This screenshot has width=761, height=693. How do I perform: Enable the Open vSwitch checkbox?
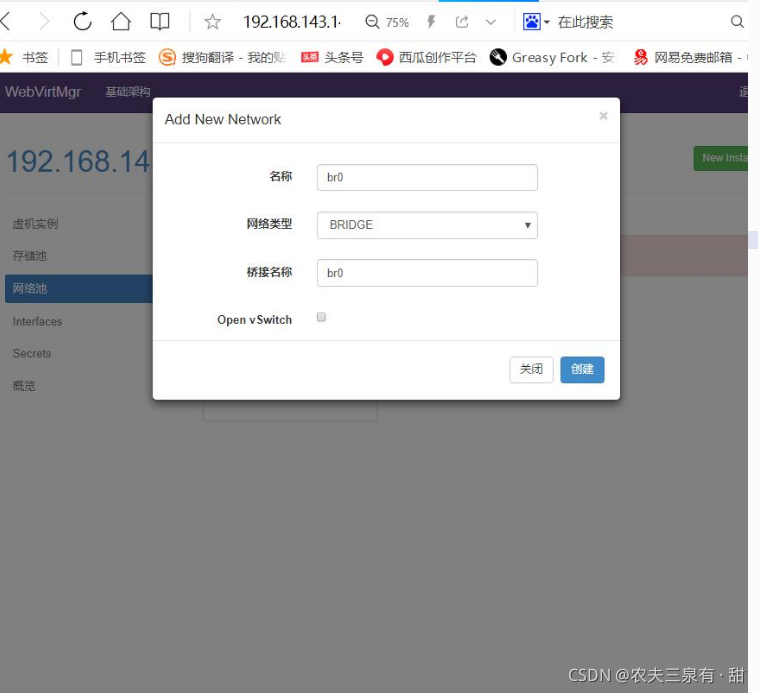coord(321,317)
